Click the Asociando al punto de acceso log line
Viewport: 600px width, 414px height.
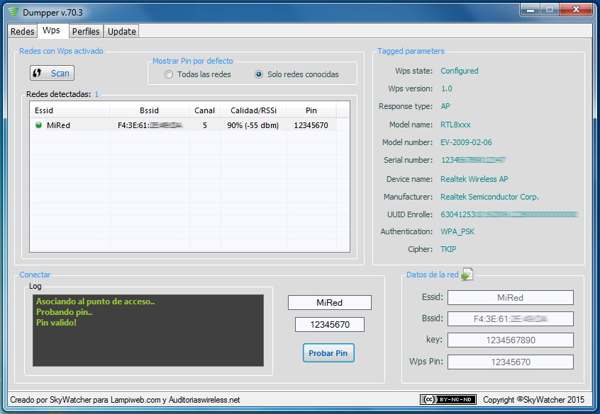(x=95, y=301)
